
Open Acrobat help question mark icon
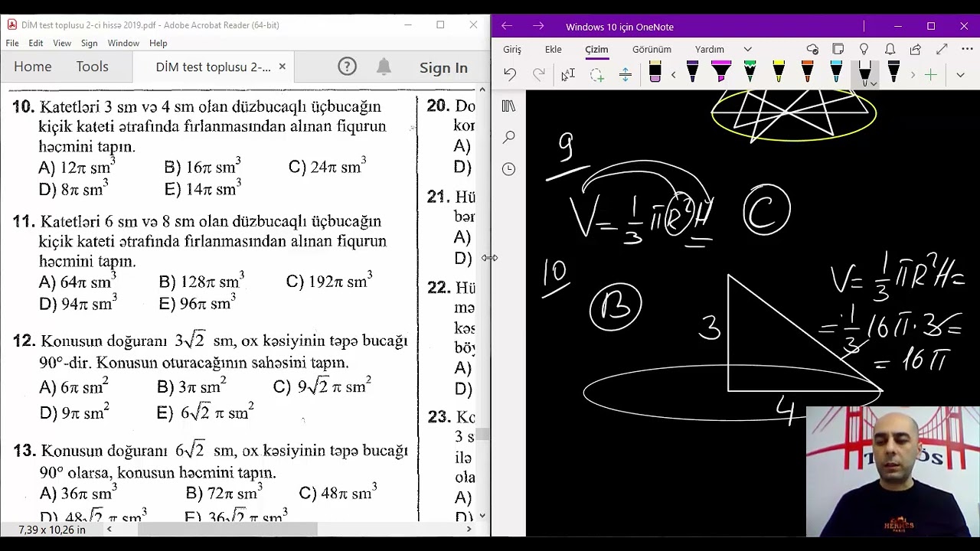tap(348, 67)
